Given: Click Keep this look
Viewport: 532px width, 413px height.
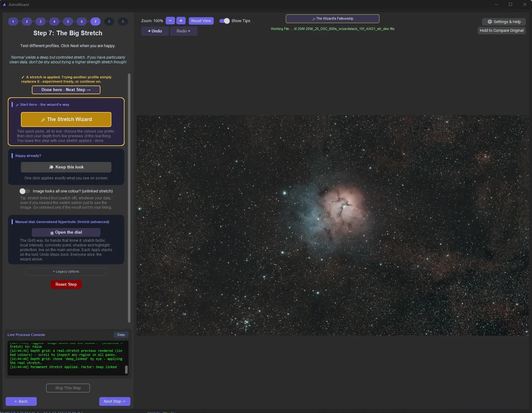Looking at the screenshot, I should pos(66,167).
